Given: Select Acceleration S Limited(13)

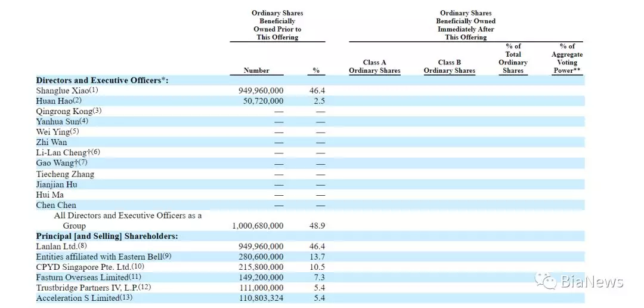Looking at the screenshot, I should click(x=85, y=298).
